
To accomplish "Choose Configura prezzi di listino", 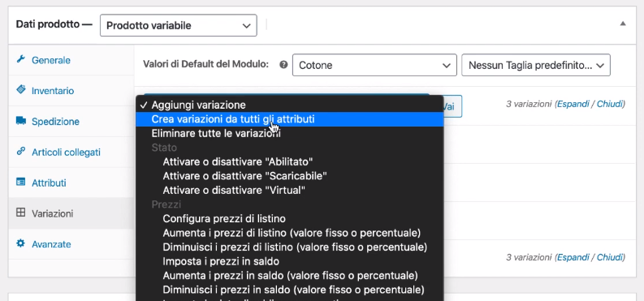I will 290,218.
